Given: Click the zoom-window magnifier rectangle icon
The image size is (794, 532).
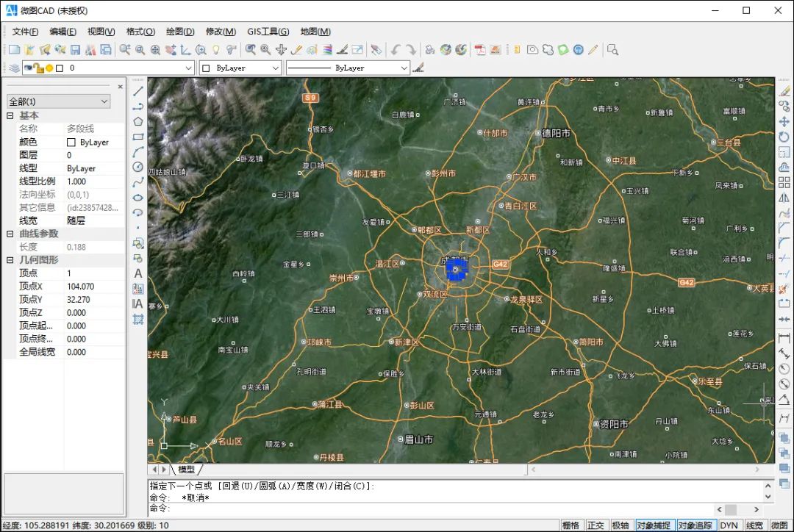Looking at the screenshot, I should 612,50.
